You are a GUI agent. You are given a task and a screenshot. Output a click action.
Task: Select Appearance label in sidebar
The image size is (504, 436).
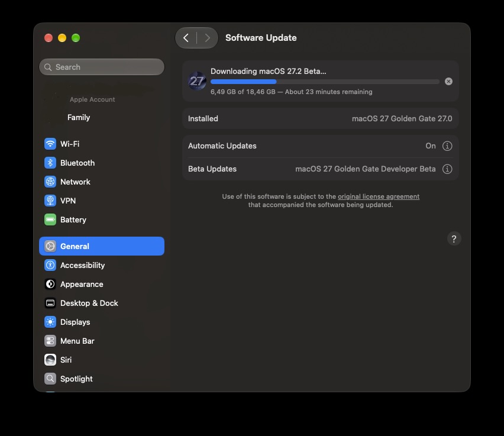82,284
